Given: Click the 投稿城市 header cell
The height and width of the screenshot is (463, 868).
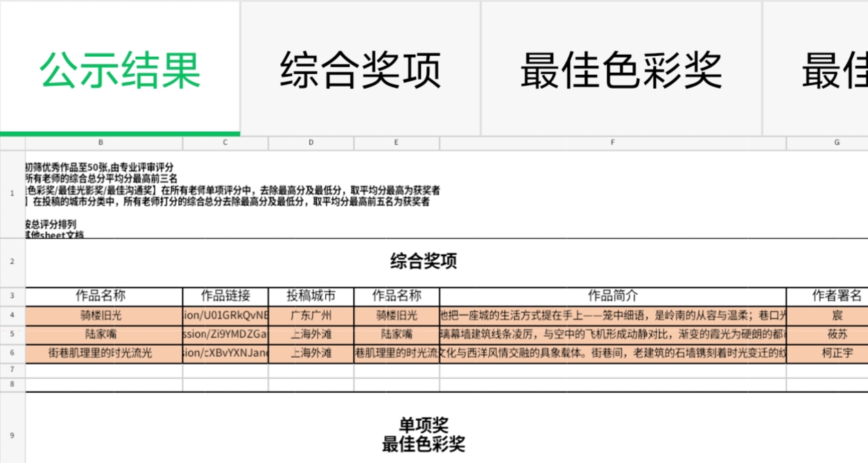Looking at the screenshot, I should pyautogui.click(x=311, y=296).
